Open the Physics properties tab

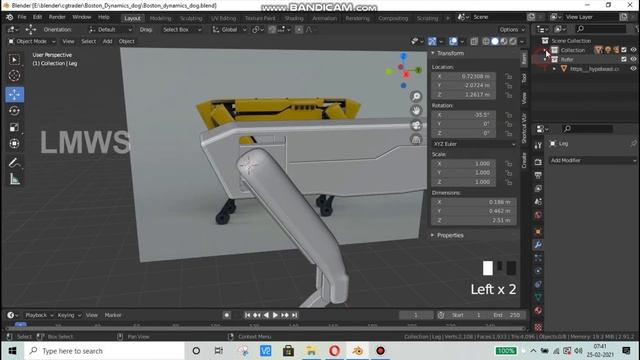click(538, 271)
